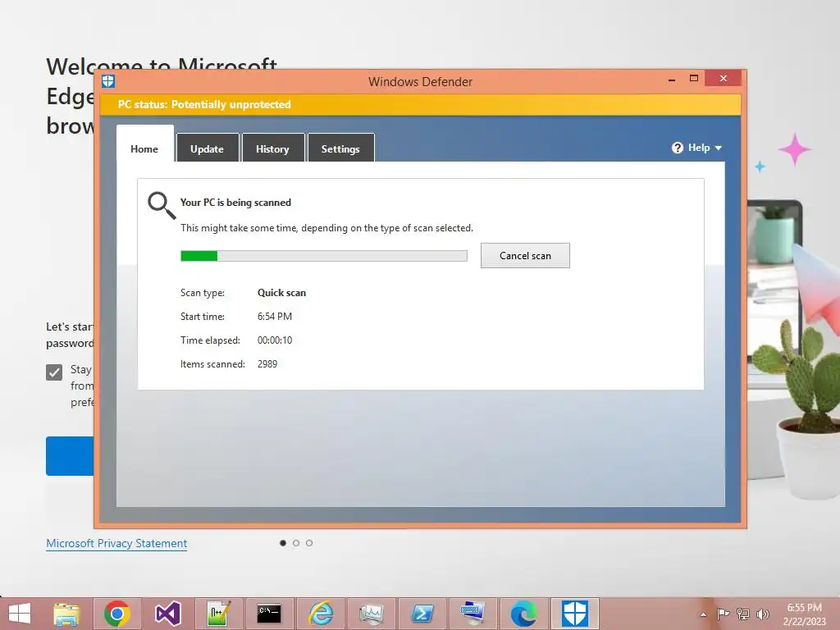Open the History tab
Viewport: 840px width, 630px height.
272,148
